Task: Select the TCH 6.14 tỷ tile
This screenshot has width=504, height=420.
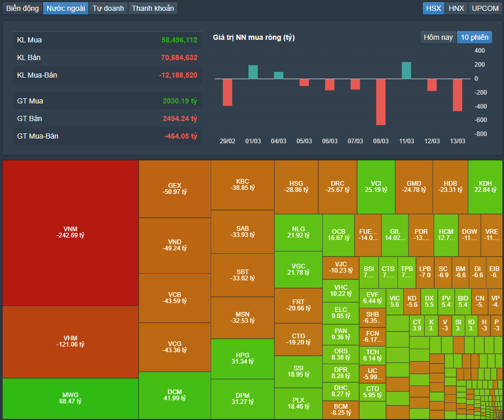Action: coord(372,355)
